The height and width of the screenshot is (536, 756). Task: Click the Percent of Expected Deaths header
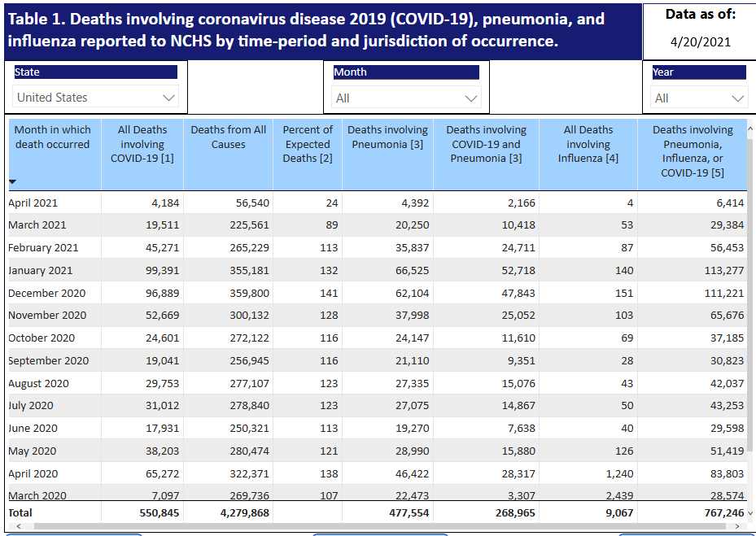tap(307, 144)
